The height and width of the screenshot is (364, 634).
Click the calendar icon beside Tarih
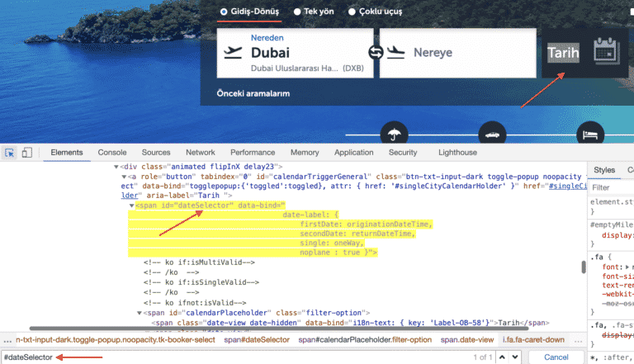[607, 48]
